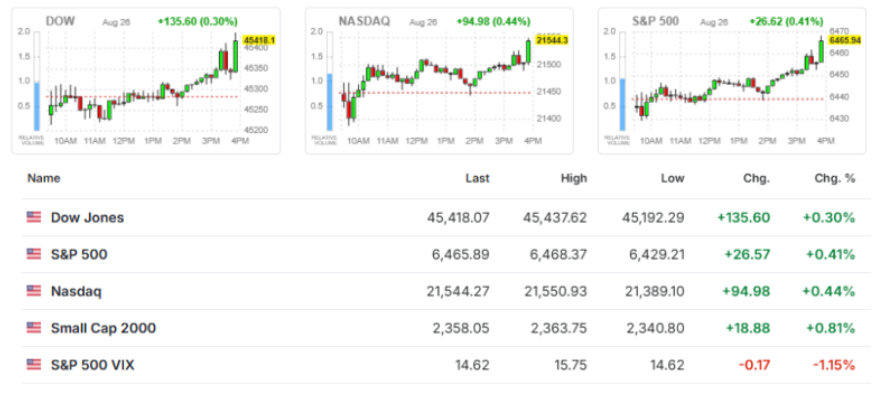Click the Aug 26 date on S&P 500 chart
This screenshot has width=896, height=395.
tap(713, 22)
